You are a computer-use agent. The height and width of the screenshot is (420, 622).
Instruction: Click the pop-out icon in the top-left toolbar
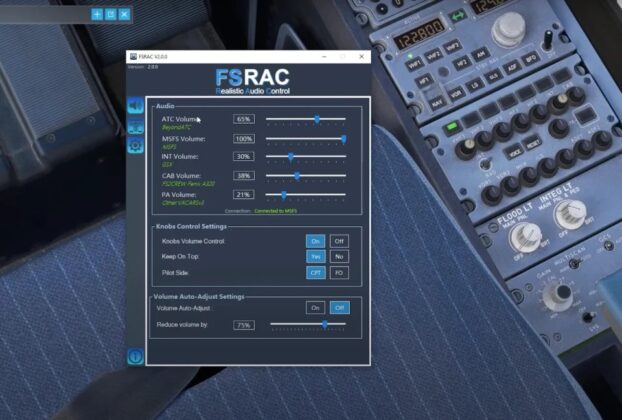click(x=111, y=15)
